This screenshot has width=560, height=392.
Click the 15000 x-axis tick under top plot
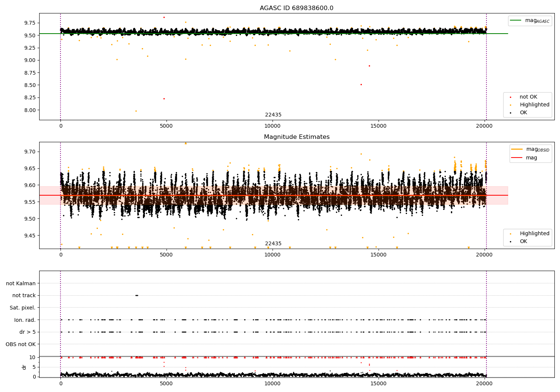379,126
